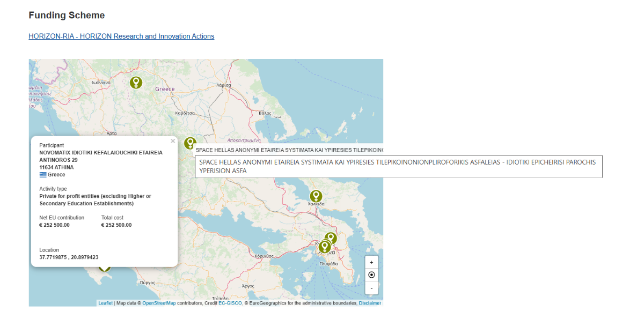Open the Leaflet attribution link
The image size is (644, 319).
[105, 303]
